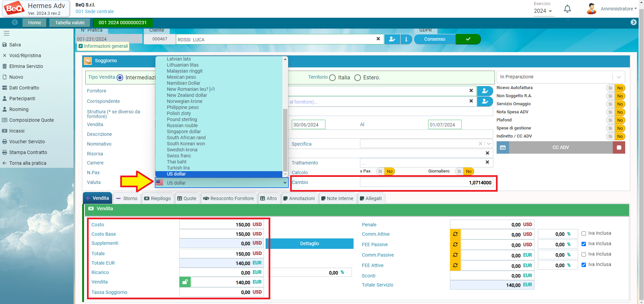Image resolution: width=644 pixels, height=304 pixels.
Task: Check Iva Inclusa for Comm.Attive
Action: click(584, 233)
